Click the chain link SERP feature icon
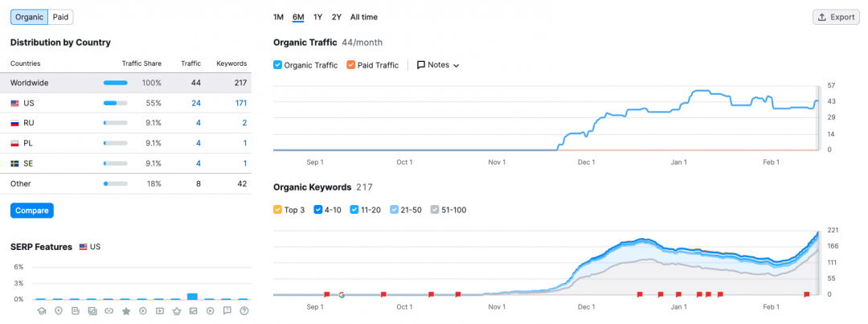The image size is (868, 324). 108,310
